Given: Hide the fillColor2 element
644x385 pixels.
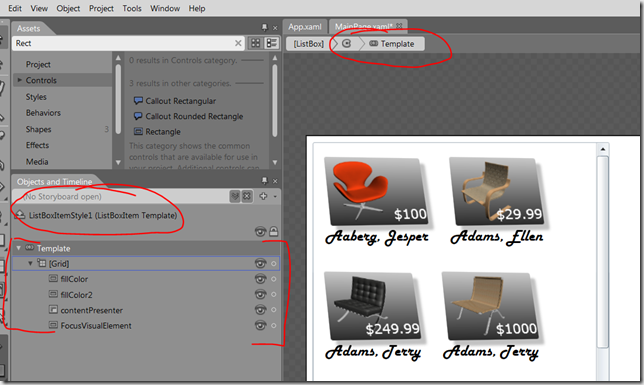Looking at the screenshot, I should point(260,294).
